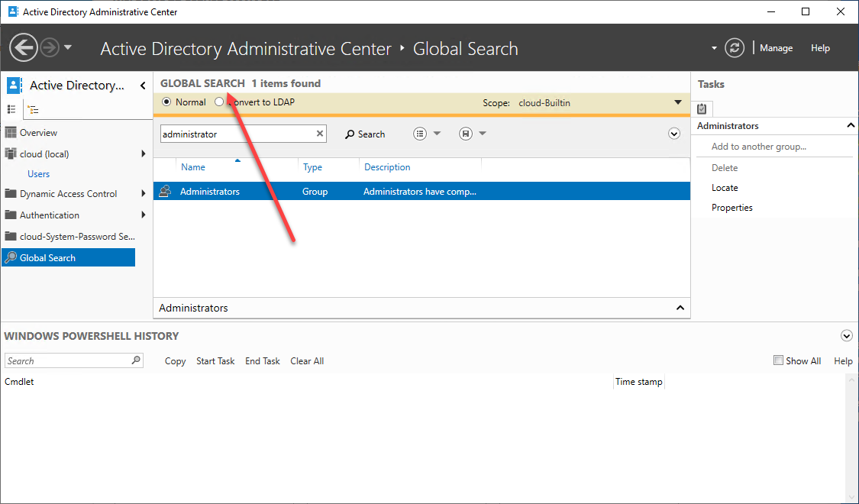Click the forward navigation arrow button

tap(50, 47)
